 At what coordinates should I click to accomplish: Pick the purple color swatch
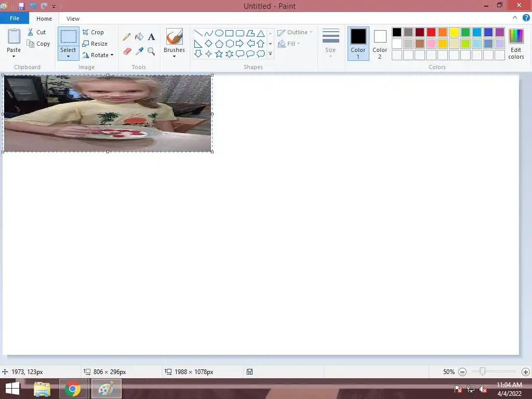(x=500, y=32)
